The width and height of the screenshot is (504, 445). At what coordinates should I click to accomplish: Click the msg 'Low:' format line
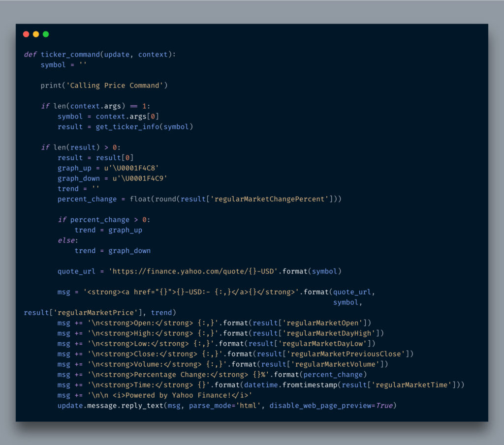(x=217, y=344)
